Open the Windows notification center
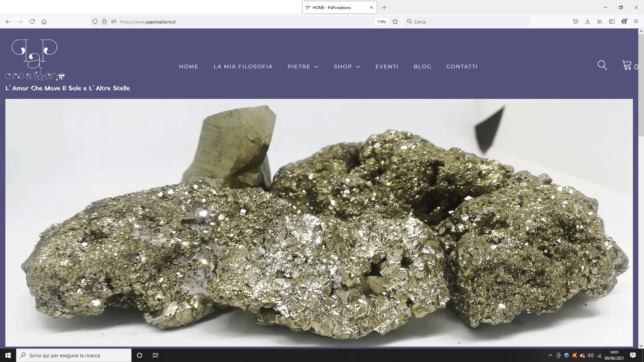 (x=633, y=355)
